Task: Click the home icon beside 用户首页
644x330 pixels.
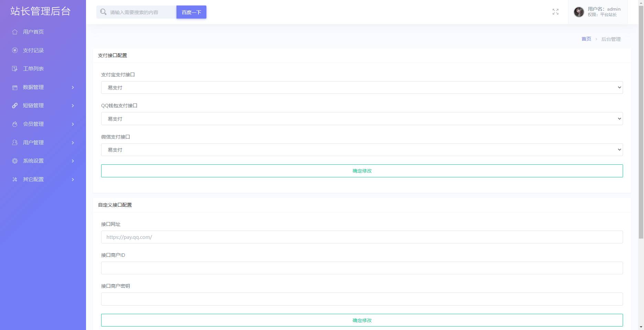Action: [15, 32]
